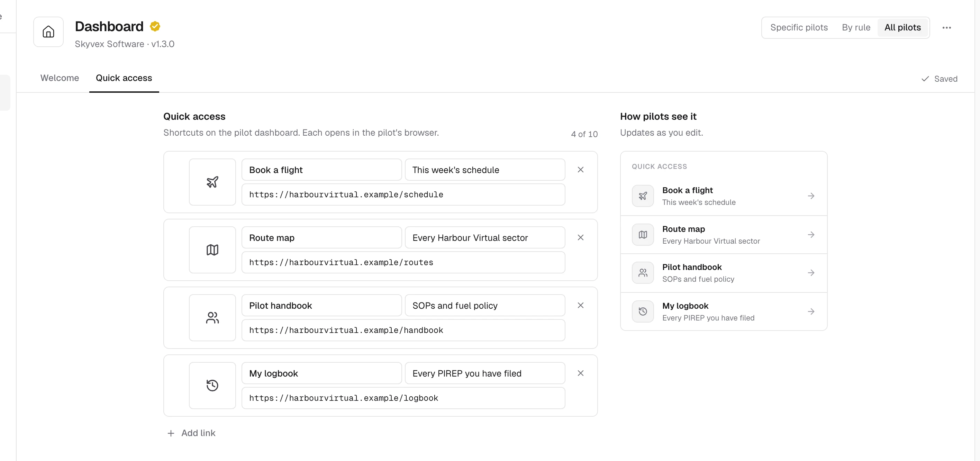This screenshot has height=461, width=980.
Task: Open Pilot handbook in the pilot preview
Action: click(724, 273)
